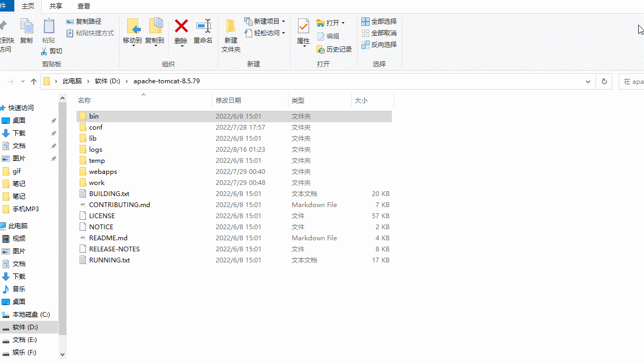Click Select all (全部选择)
Image resolution: width=644 pixels, height=362 pixels.
379,22
